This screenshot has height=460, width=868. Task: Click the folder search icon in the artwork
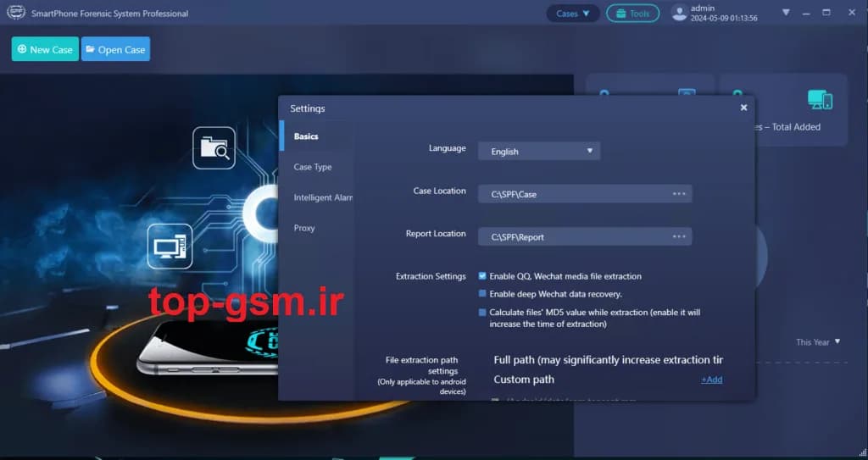click(214, 147)
